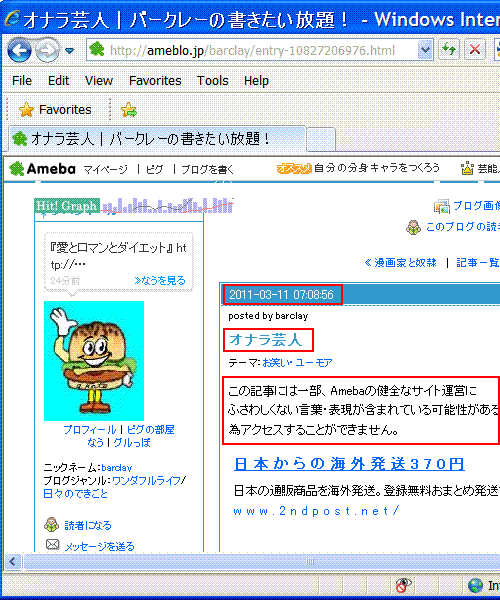Click the red Stop loading icon
The width and height of the screenshot is (500, 600).
pyautogui.click(x=475, y=49)
